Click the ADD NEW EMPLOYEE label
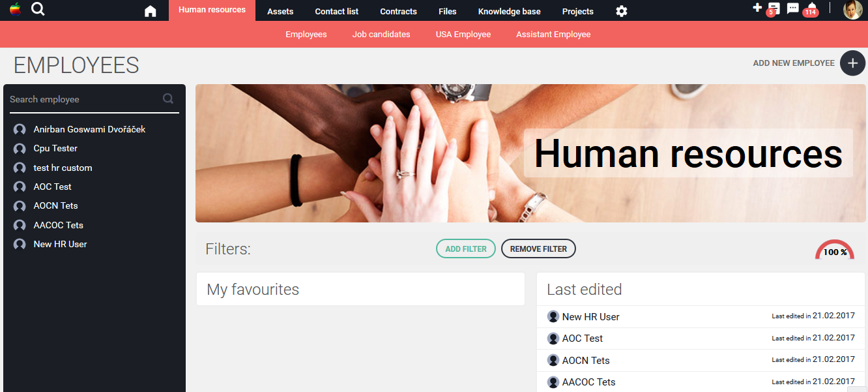 (x=794, y=63)
